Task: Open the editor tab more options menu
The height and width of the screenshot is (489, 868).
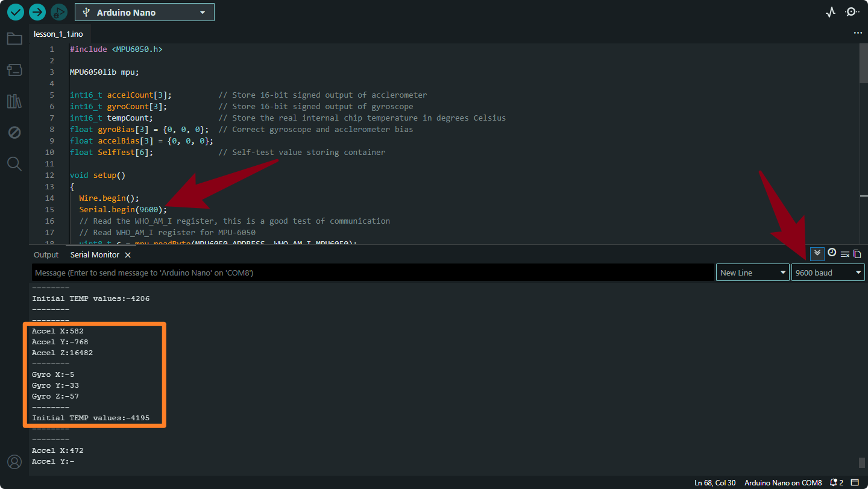Action: coord(858,33)
